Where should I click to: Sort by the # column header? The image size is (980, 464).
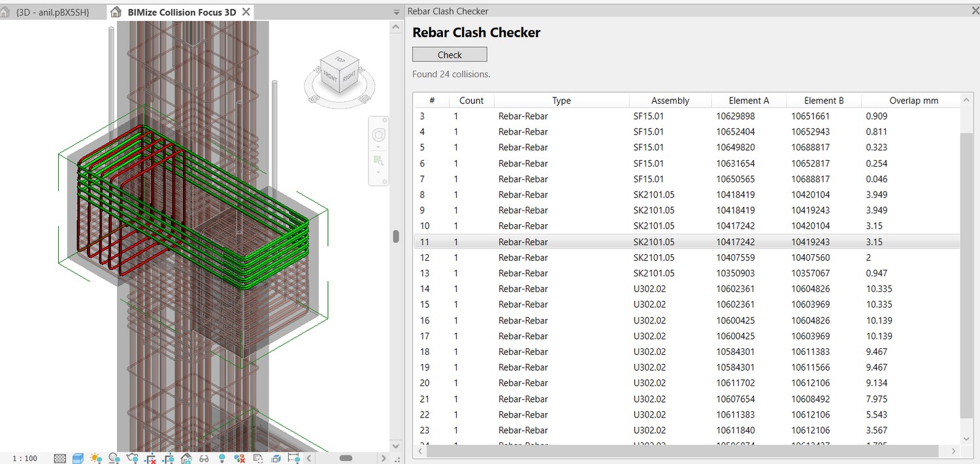click(x=432, y=101)
